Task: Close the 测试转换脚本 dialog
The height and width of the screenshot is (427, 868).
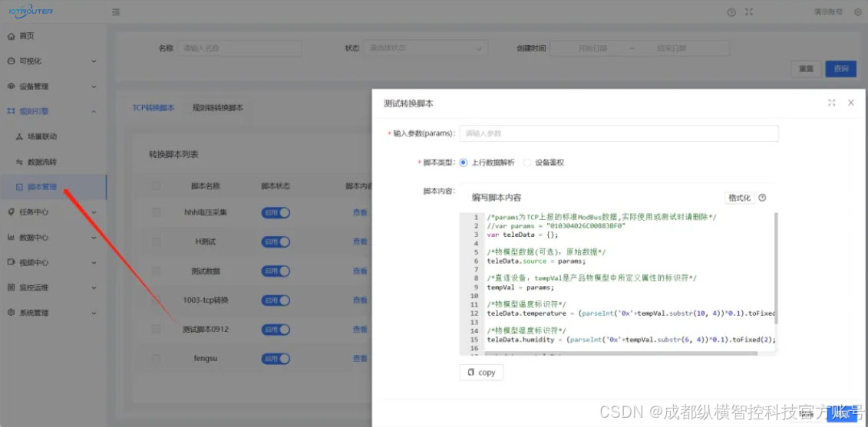Action: (x=851, y=102)
